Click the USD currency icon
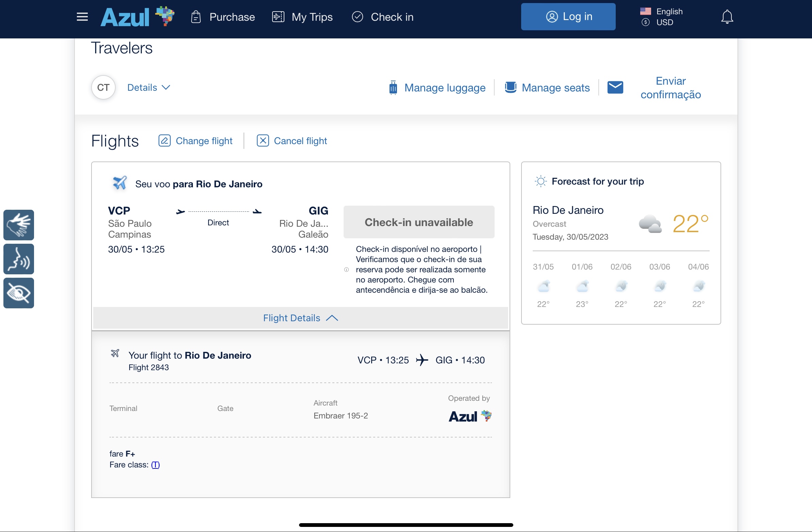The height and width of the screenshot is (532, 812). (x=645, y=22)
